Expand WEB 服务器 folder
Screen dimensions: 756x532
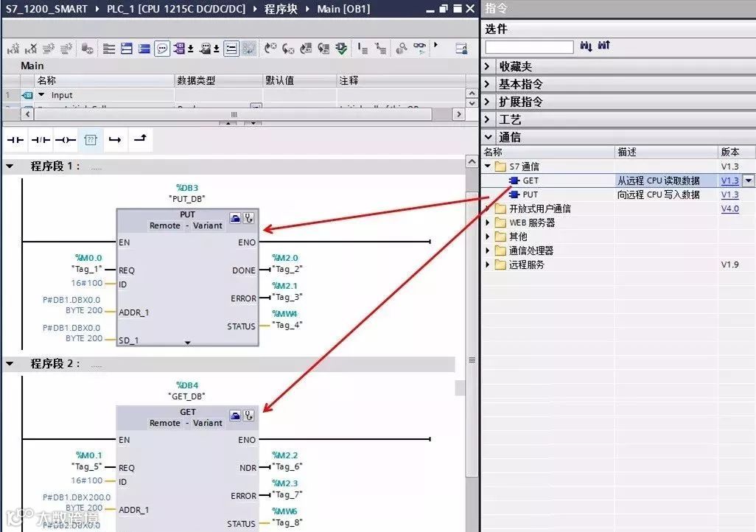(488, 223)
